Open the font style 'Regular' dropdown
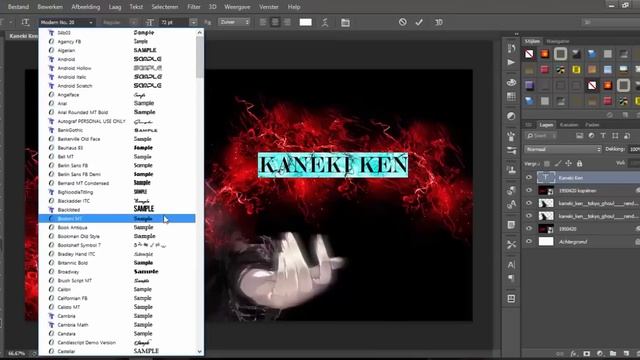Image resolution: width=640 pixels, height=360 pixels. (x=119, y=22)
